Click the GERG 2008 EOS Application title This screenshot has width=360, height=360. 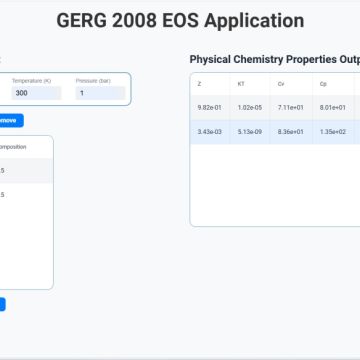180,21
